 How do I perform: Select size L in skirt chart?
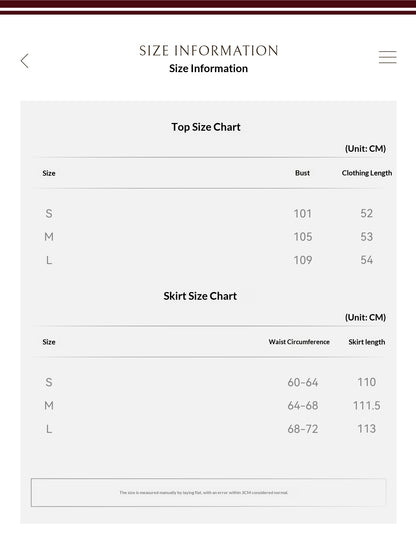pos(49,429)
